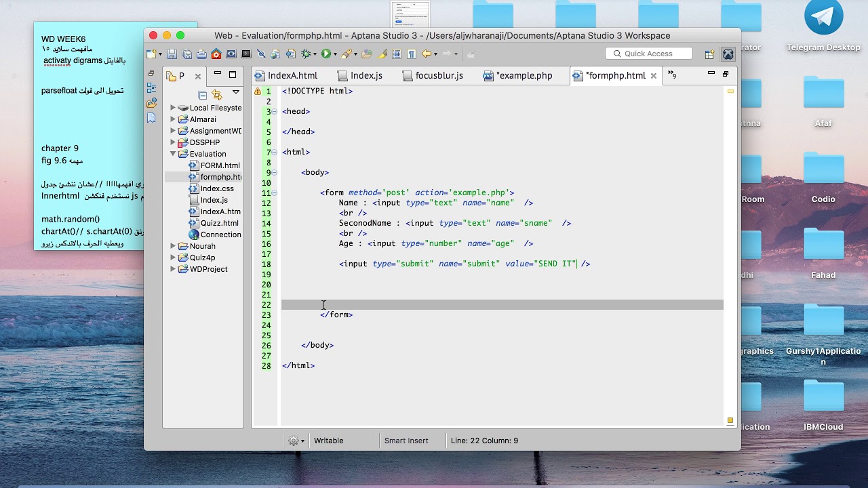The width and height of the screenshot is (868, 488).
Task: Collapse the Evaluation project folder
Action: click(173, 154)
